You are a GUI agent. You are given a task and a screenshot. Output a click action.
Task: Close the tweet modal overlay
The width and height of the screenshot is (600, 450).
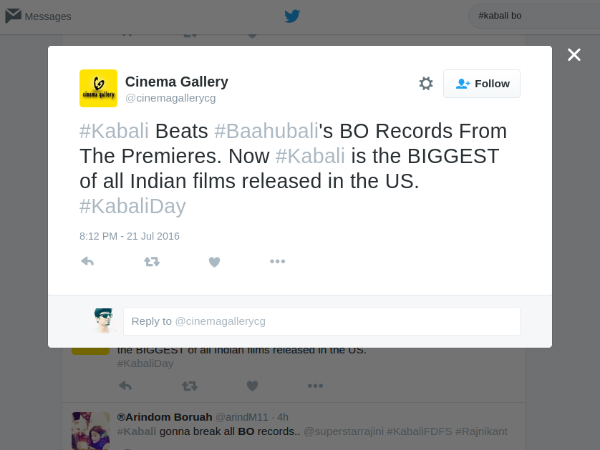point(574,55)
